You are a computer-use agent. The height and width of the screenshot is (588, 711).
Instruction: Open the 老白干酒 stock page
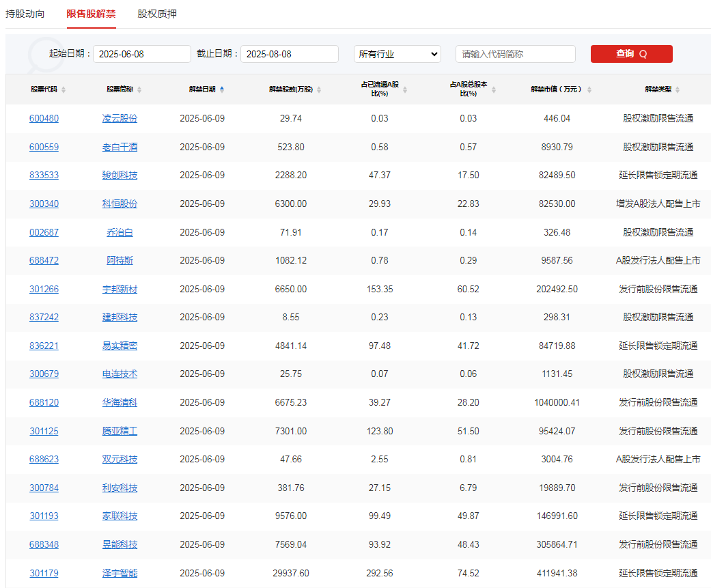pyautogui.click(x=120, y=146)
